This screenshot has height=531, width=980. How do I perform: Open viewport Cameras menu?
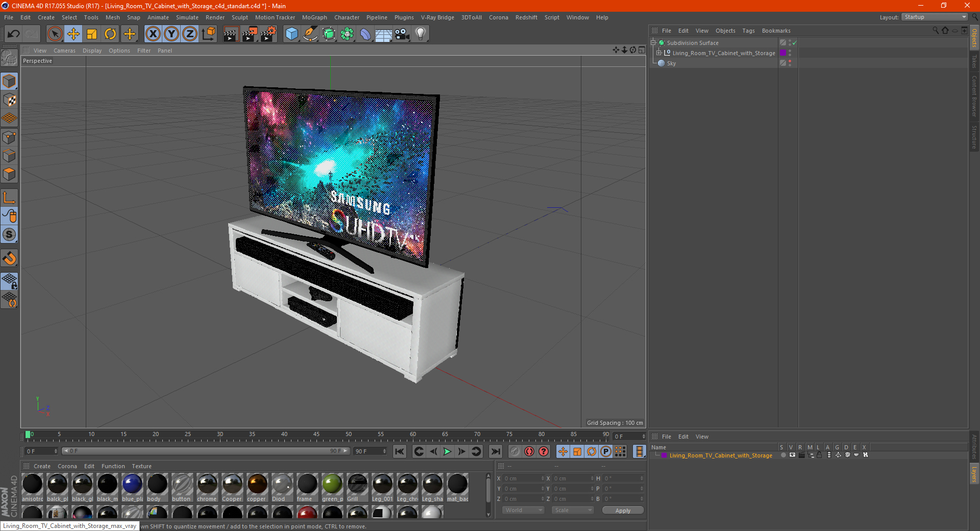click(x=64, y=51)
